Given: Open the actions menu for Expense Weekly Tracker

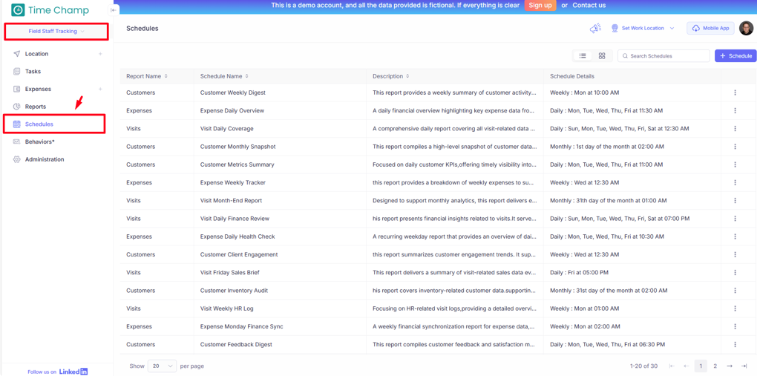Looking at the screenshot, I should [x=735, y=183].
